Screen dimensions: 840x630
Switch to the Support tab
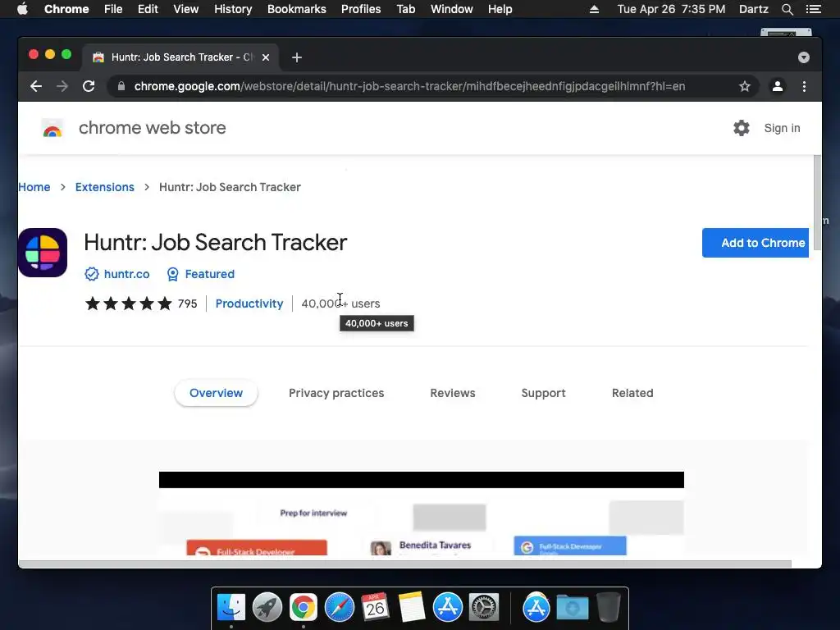click(543, 393)
